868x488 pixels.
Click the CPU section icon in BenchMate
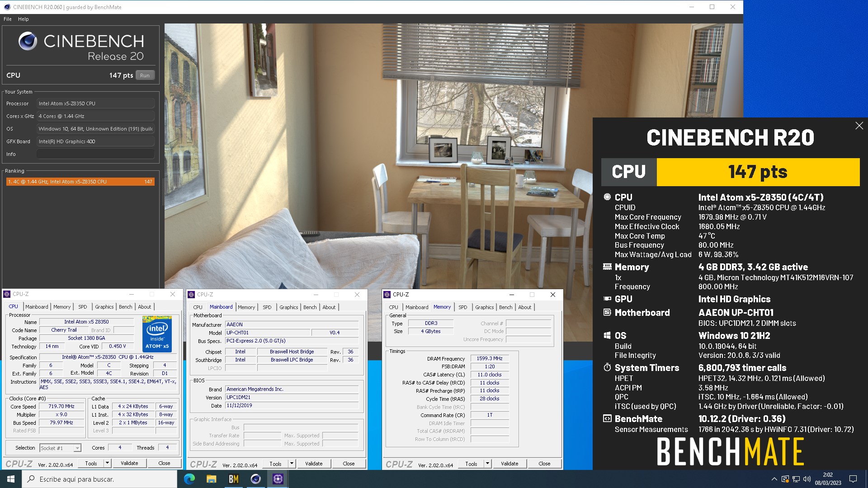[607, 197]
